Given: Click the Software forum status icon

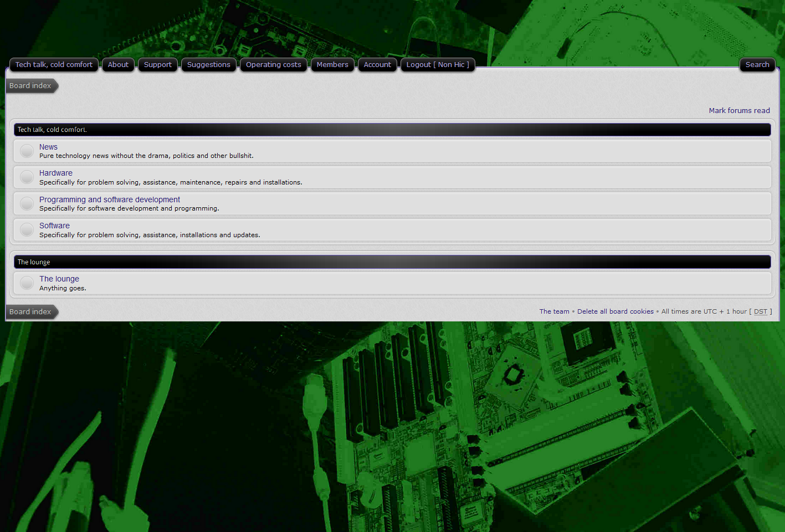Looking at the screenshot, I should pos(27,230).
